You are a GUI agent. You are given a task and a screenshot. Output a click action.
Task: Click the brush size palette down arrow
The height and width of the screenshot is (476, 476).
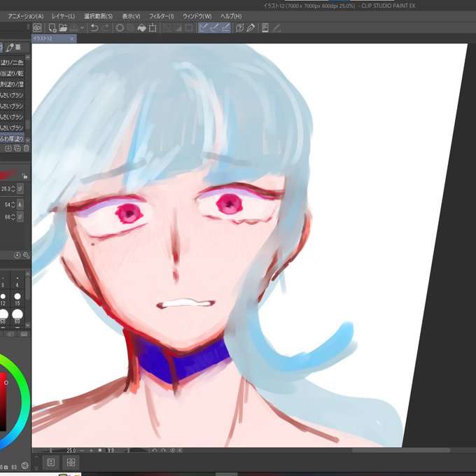(x=27, y=325)
